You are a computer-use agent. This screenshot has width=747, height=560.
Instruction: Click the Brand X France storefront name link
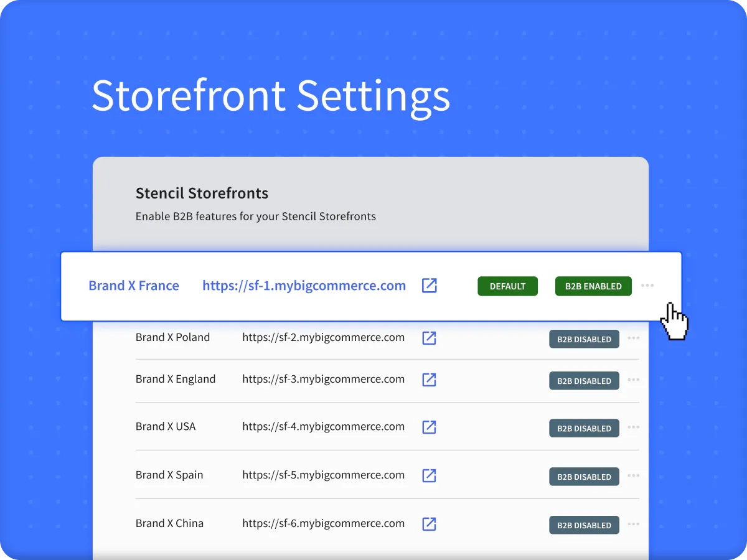point(134,286)
